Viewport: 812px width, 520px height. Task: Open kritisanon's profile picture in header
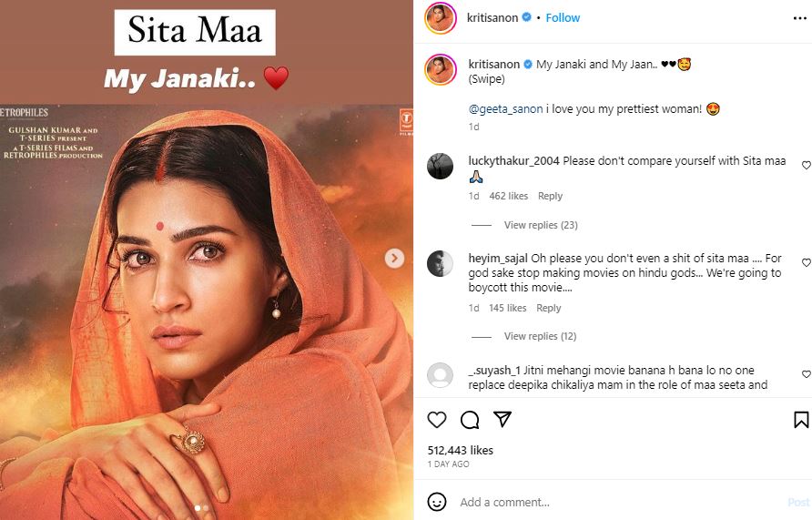[441, 17]
